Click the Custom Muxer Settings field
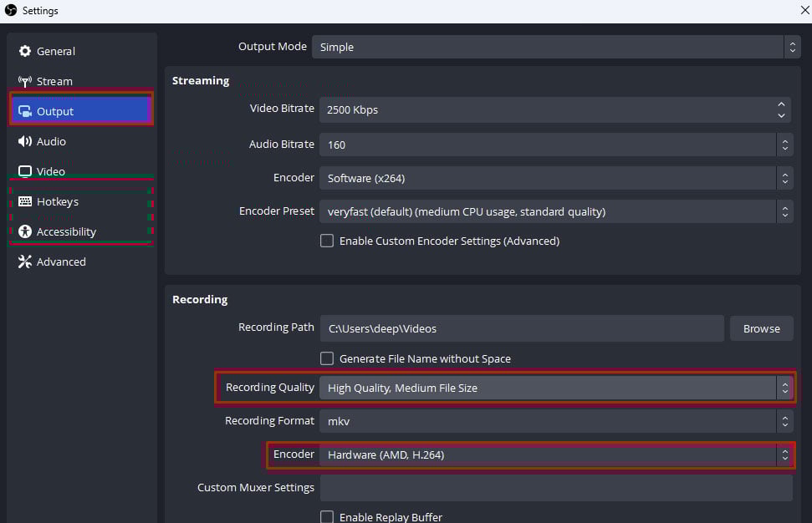 click(x=556, y=488)
